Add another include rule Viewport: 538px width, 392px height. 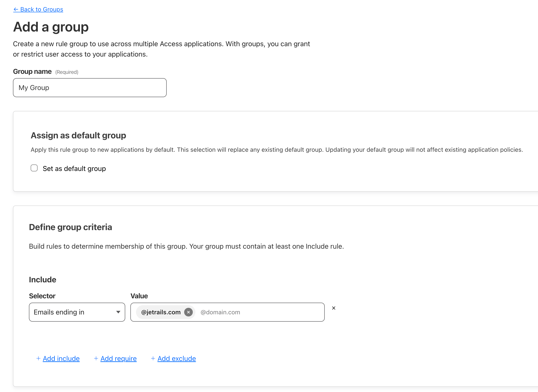[61, 359]
